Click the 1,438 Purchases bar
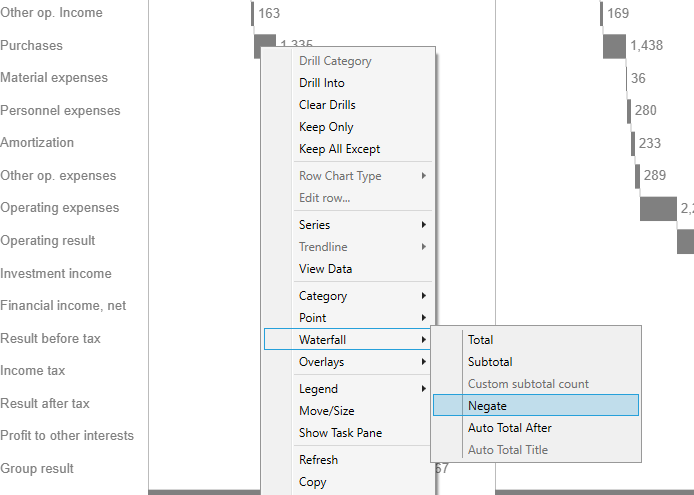This screenshot has width=694, height=495. 614,46
